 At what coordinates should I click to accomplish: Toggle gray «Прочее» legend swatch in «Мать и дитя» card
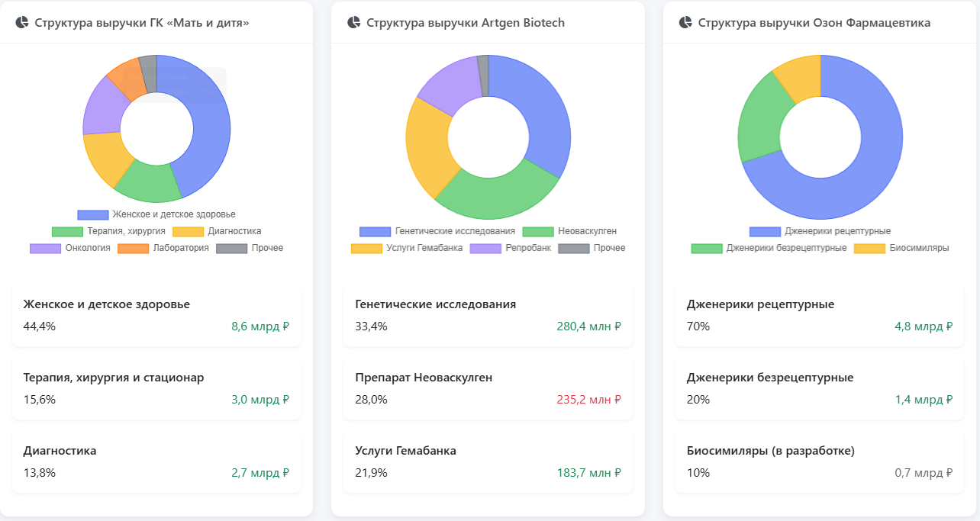tap(232, 248)
